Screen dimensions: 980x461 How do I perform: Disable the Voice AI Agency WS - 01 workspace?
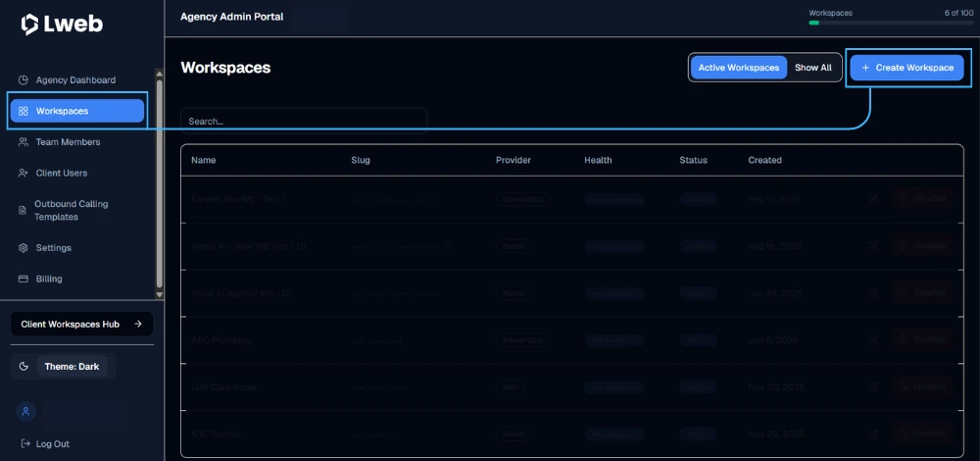922,292
